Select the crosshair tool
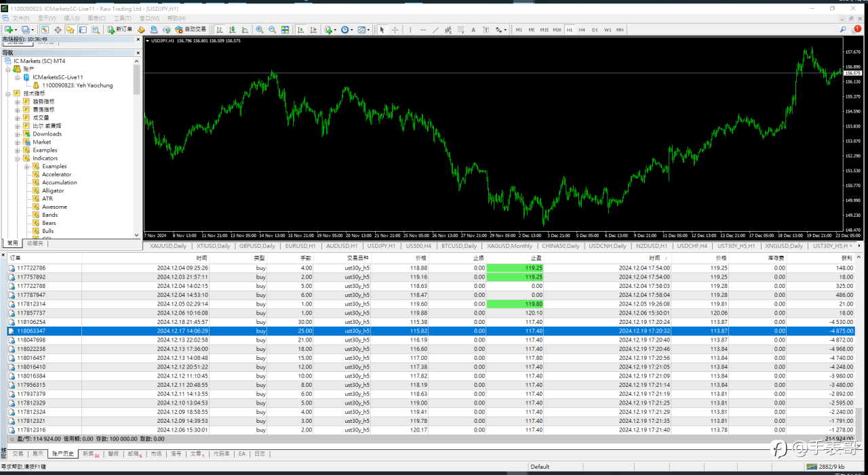 click(395, 30)
